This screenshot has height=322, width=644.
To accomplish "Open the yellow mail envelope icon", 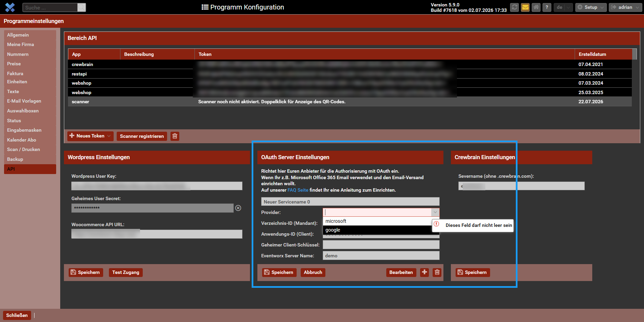I will (525, 7).
